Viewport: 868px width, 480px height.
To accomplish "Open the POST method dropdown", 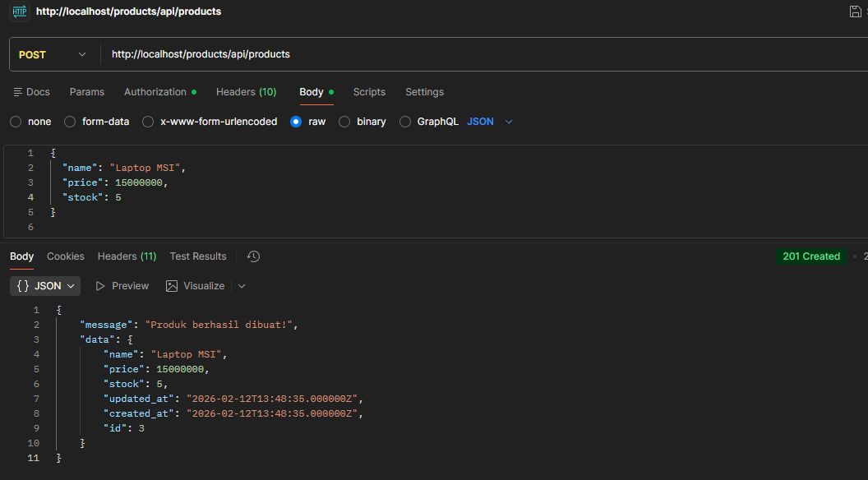I will tap(53, 55).
